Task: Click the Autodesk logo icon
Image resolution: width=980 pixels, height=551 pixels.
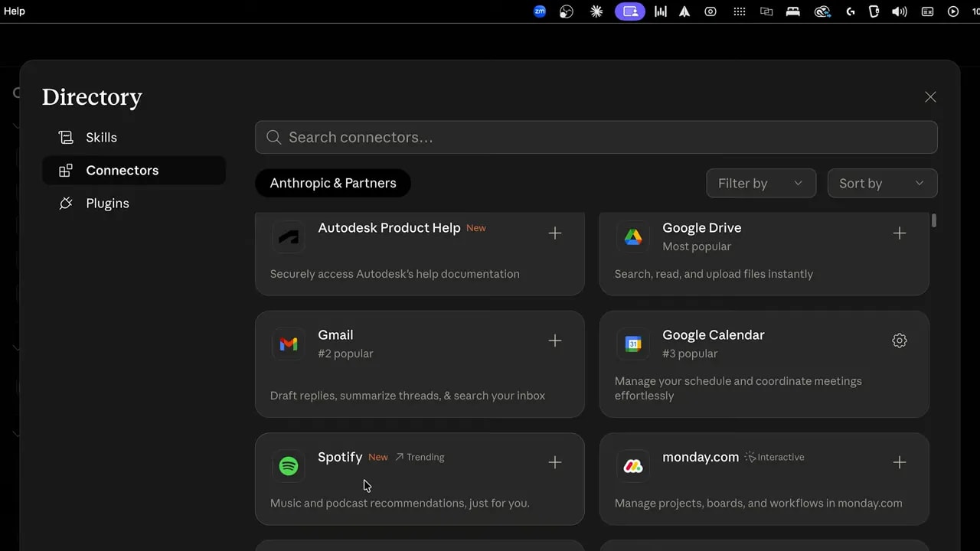Action: click(x=289, y=237)
